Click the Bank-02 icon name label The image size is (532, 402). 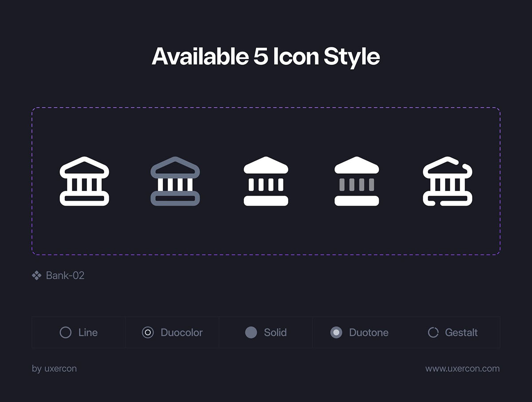point(65,276)
